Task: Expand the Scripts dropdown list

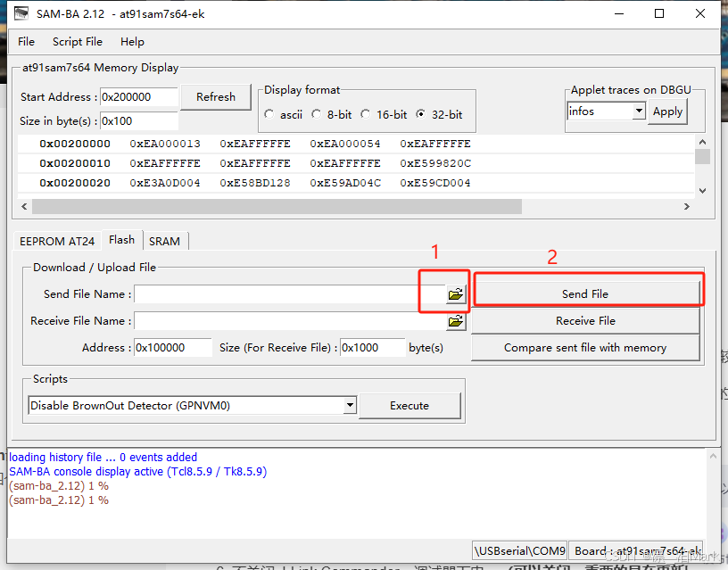Action: 350,405
